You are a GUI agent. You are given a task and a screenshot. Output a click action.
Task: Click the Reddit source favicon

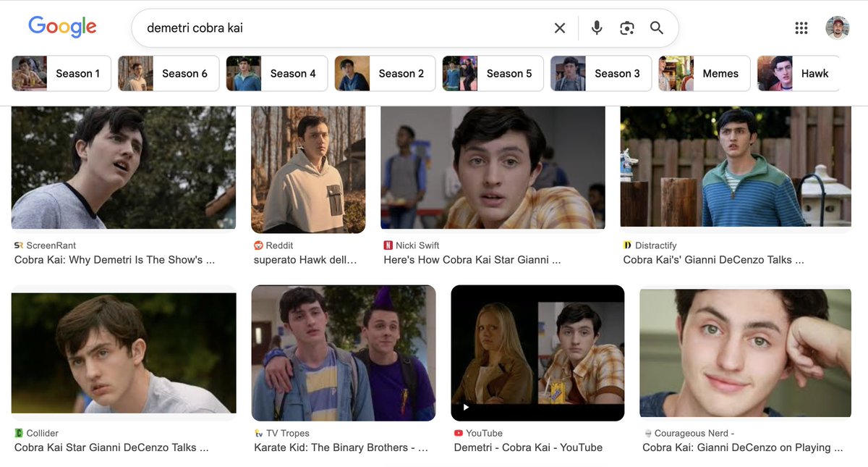pos(258,245)
